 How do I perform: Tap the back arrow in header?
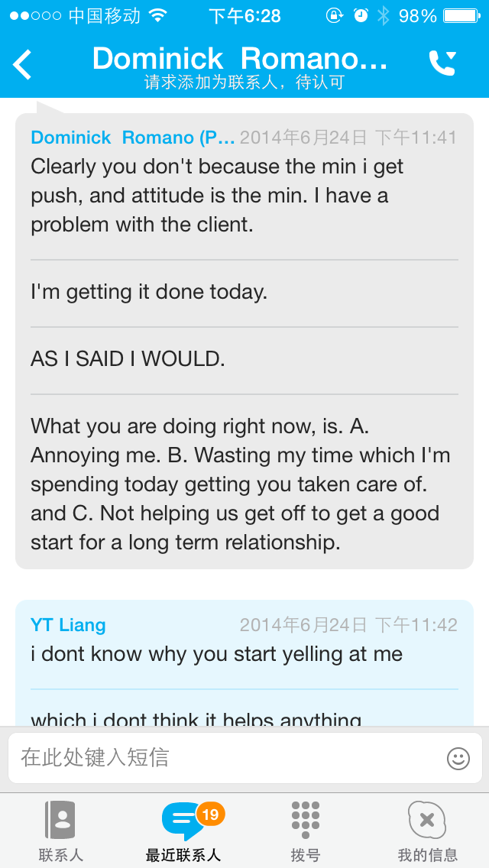23,64
